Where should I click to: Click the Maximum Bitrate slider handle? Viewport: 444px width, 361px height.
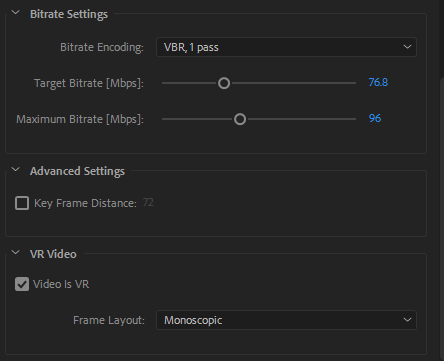pyautogui.click(x=240, y=119)
